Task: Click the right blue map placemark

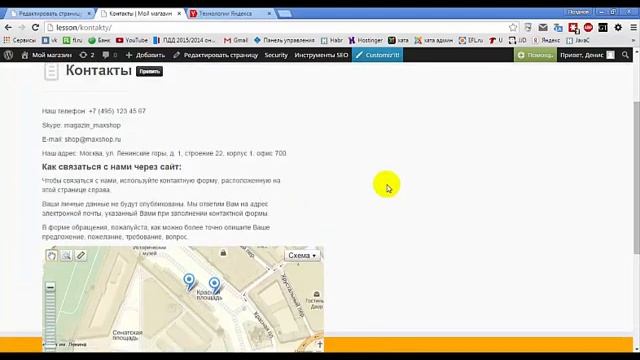Action: [215, 285]
